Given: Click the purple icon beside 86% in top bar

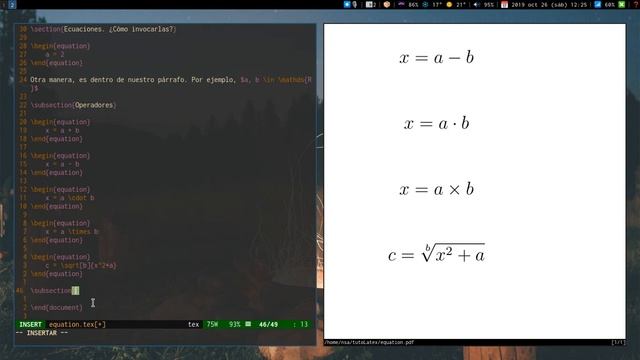Looking at the screenshot, I should click(x=401, y=4).
